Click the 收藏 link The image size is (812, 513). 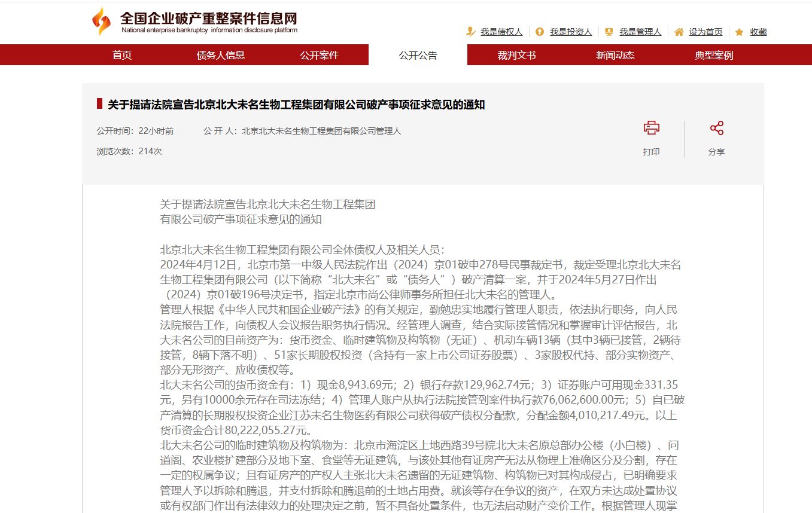click(x=758, y=32)
